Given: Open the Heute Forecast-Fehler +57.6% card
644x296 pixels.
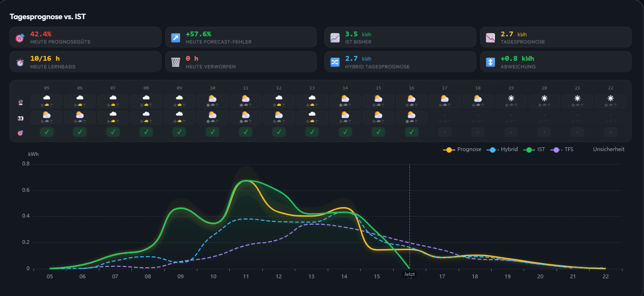Looking at the screenshot, I should pyautogui.click(x=241, y=37).
